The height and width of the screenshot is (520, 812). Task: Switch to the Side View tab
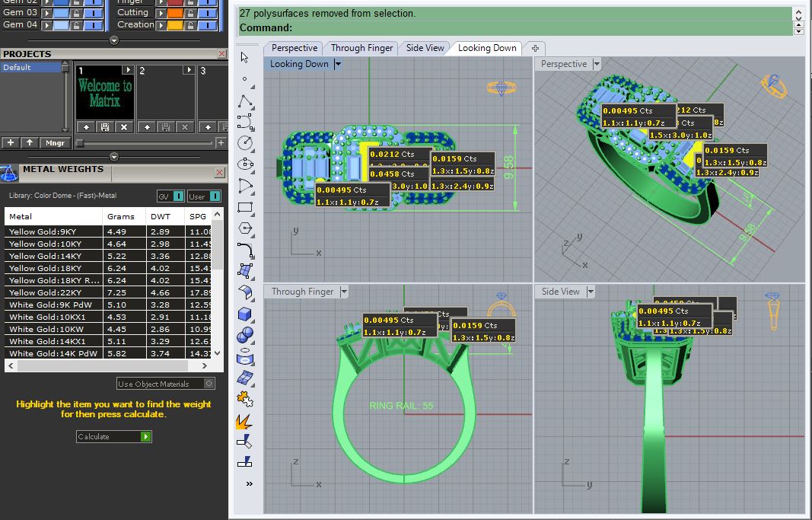(x=425, y=48)
